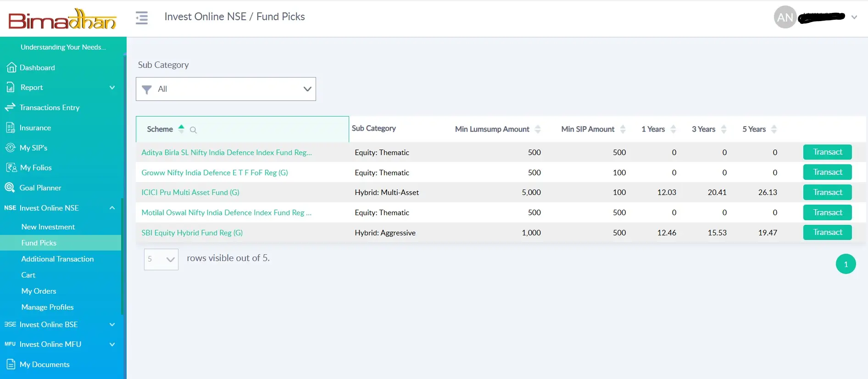868x379 pixels.
Task: Open My Orders submenu item
Action: (x=39, y=291)
